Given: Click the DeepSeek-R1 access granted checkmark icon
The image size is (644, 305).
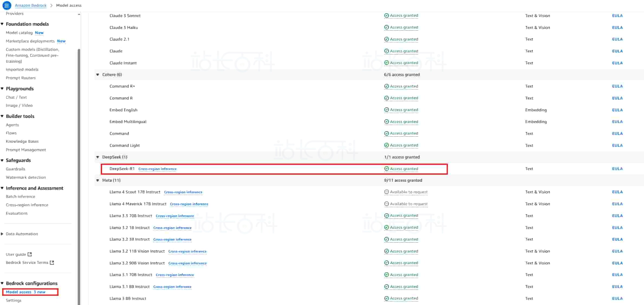Looking at the screenshot, I should coord(386,169).
